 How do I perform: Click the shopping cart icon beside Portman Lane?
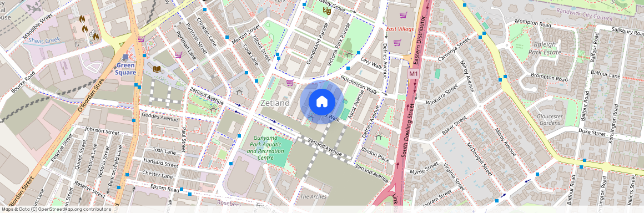(178, 54)
